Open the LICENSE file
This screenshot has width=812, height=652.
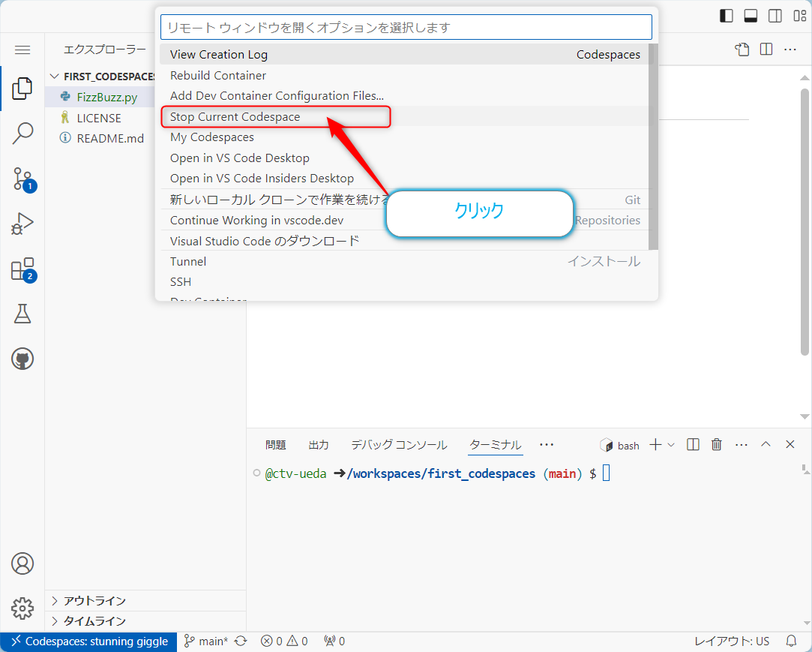point(100,118)
